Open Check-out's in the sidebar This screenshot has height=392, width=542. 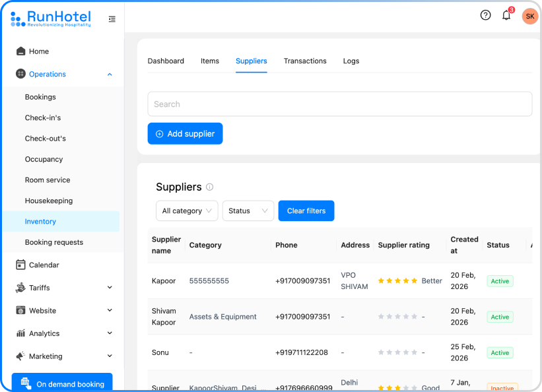[46, 139]
